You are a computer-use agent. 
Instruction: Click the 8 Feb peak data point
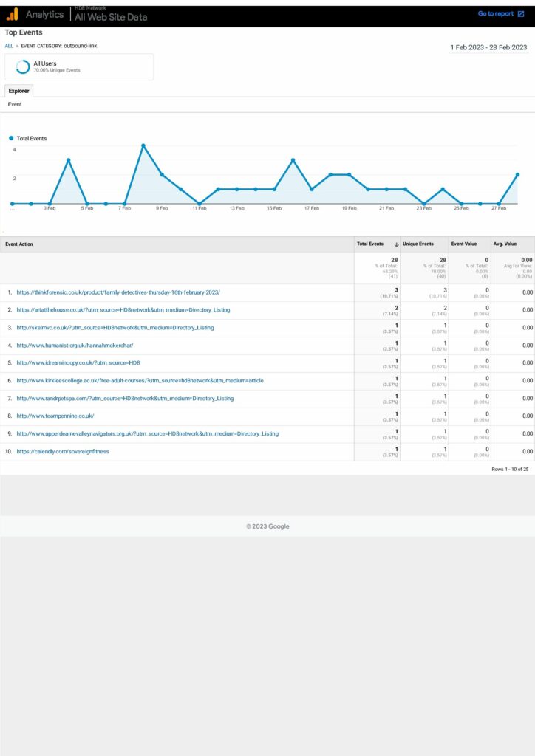(x=143, y=145)
